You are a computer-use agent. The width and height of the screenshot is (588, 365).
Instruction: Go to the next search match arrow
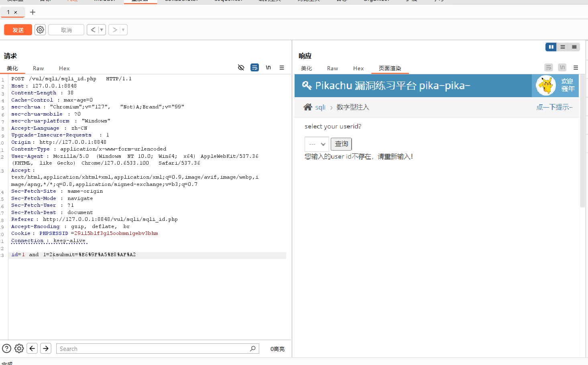point(46,349)
